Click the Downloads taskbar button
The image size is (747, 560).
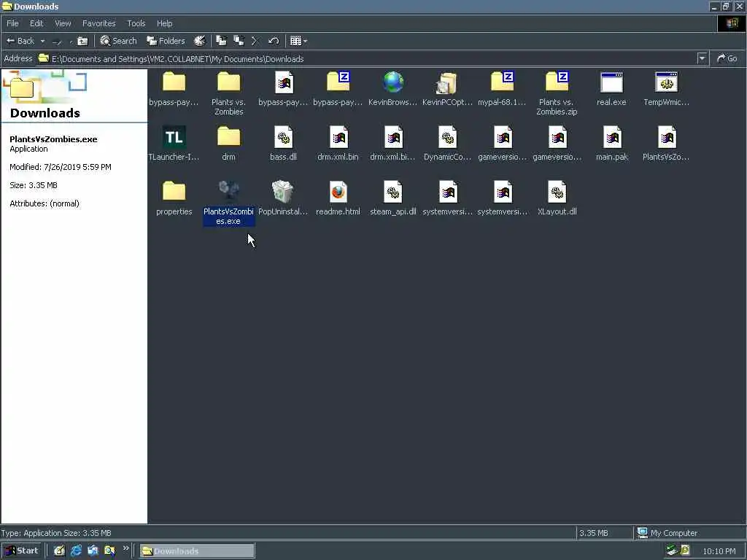[x=197, y=551]
